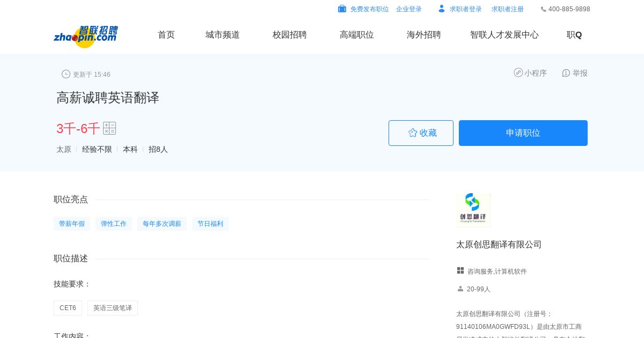Image resolution: width=644 pixels, height=338 pixels.
Task: Click the 举报 report icon
Action: (566, 73)
